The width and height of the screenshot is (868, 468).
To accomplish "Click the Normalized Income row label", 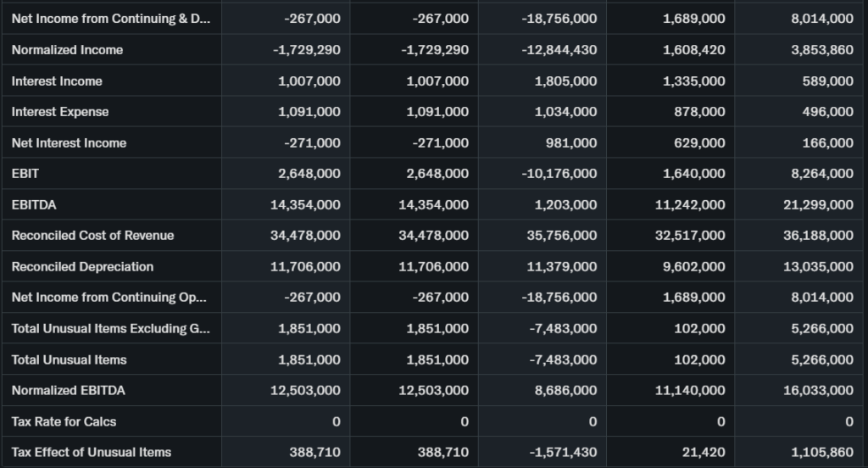I will tap(67, 50).
